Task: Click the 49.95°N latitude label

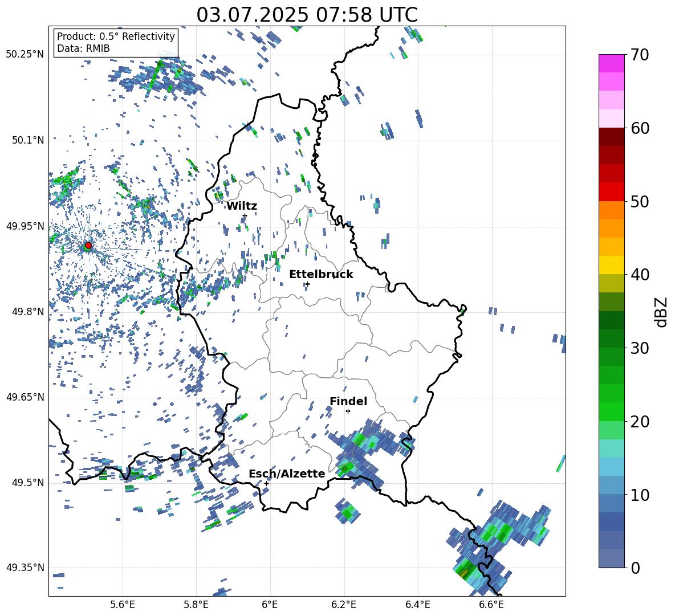Action: pyautogui.click(x=25, y=226)
